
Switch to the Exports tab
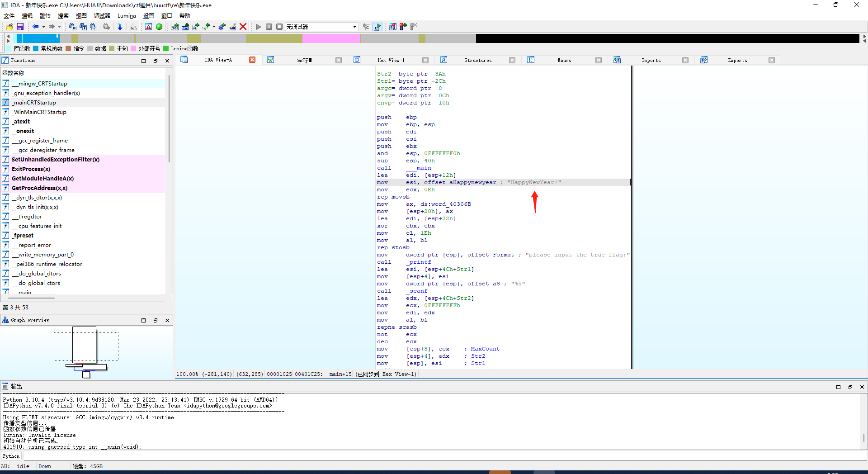737,60
